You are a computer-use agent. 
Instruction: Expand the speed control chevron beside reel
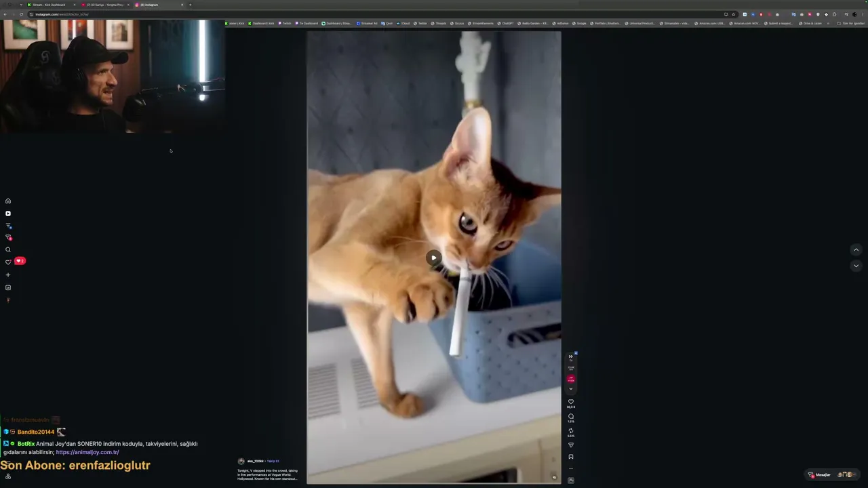(x=571, y=389)
